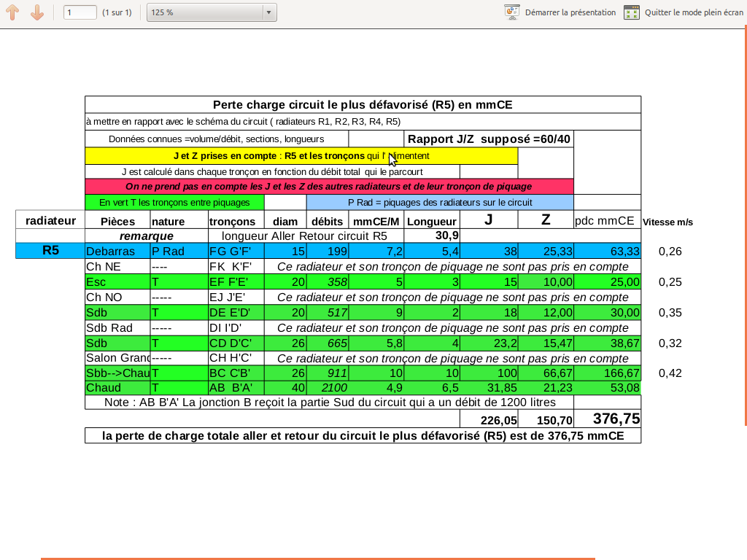Click the Vitesse m/s label

click(667, 222)
